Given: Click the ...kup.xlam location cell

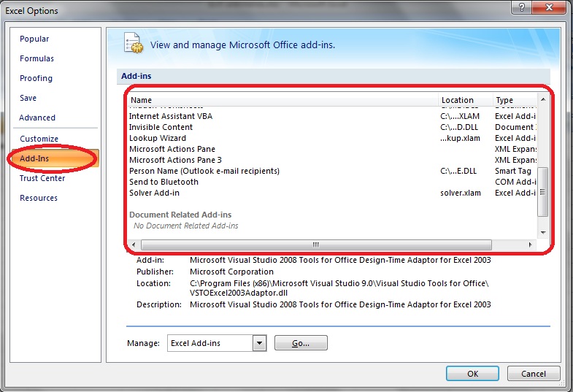Looking at the screenshot, I should pos(461,138).
